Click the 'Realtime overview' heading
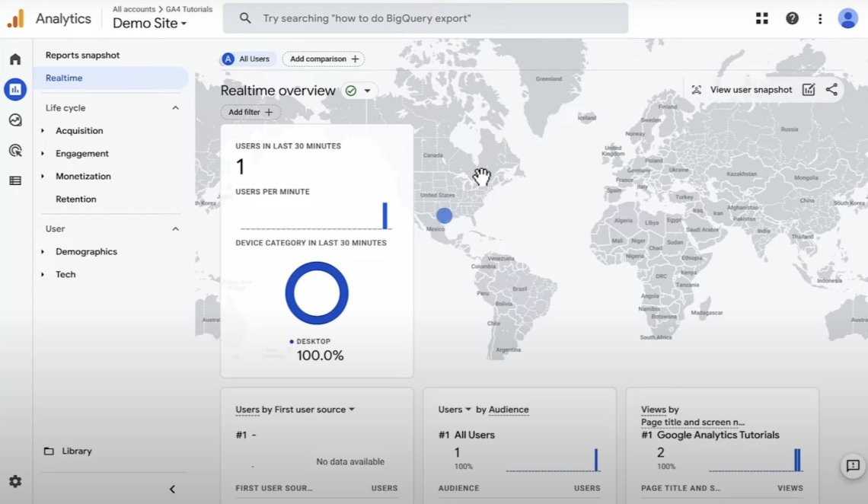Image resolution: width=868 pixels, height=504 pixels. coord(278,90)
